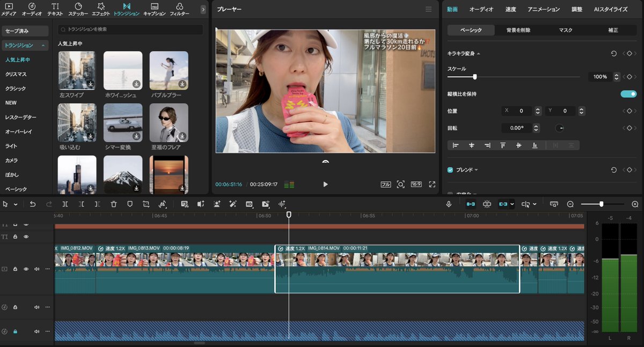The width and height of the screenshot is (644, 347).
Task: Open the キャプション captions panel
Action: tap(155, 9)
